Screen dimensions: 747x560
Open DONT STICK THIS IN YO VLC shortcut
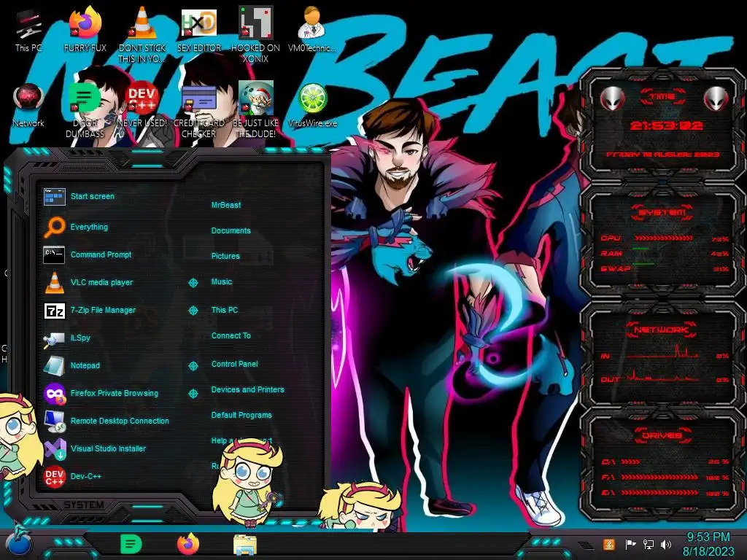click(x=142, y=35)
